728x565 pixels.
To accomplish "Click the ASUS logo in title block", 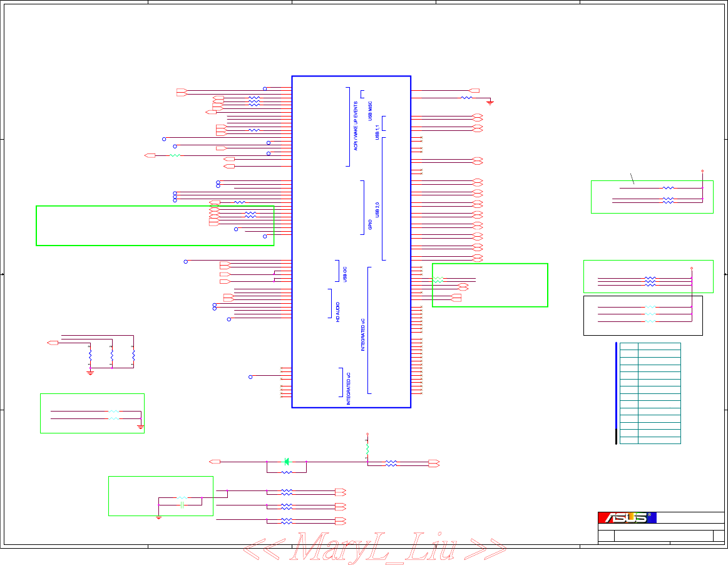I will (627, 517).
